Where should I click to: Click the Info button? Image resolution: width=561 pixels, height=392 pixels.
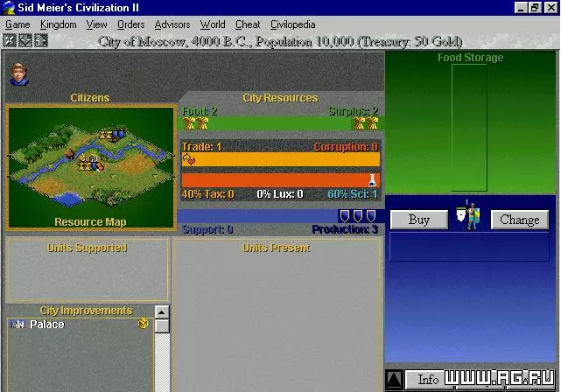(x=428, y=380)
